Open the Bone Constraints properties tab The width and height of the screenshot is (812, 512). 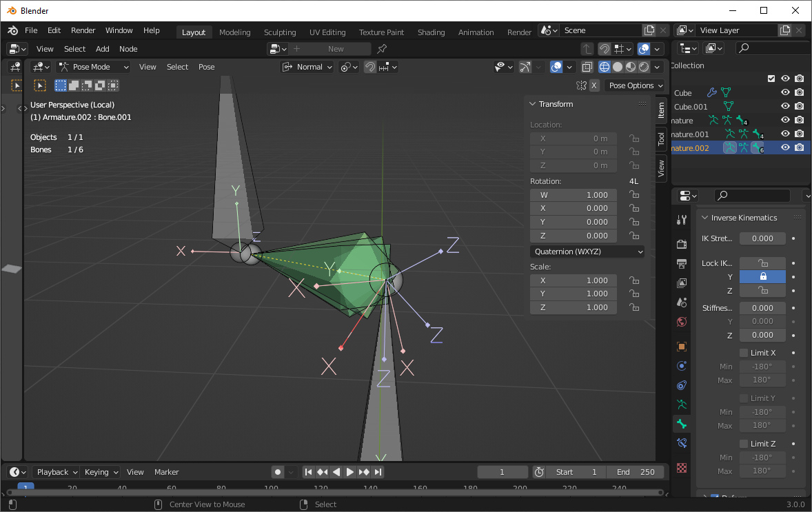682,443
